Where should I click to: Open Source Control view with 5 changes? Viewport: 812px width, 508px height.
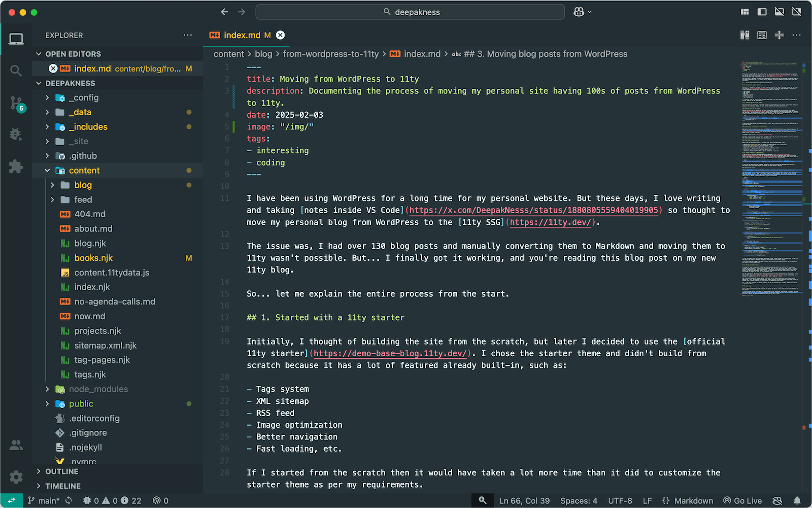click(16, 104)
